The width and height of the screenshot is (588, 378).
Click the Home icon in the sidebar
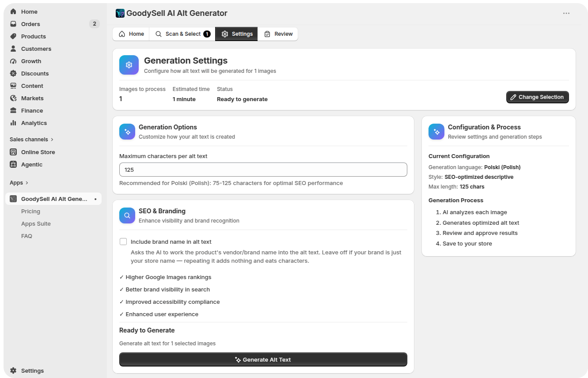click(x=13, y=11)
